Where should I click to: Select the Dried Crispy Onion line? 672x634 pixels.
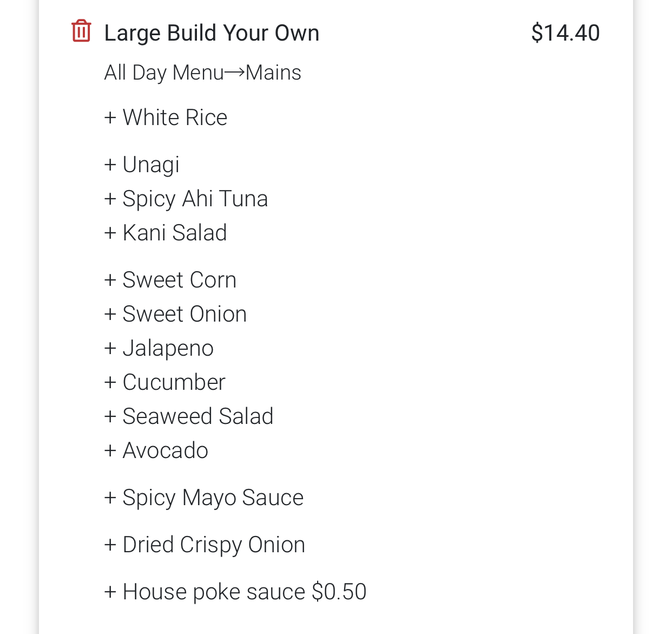pos(205,545)
